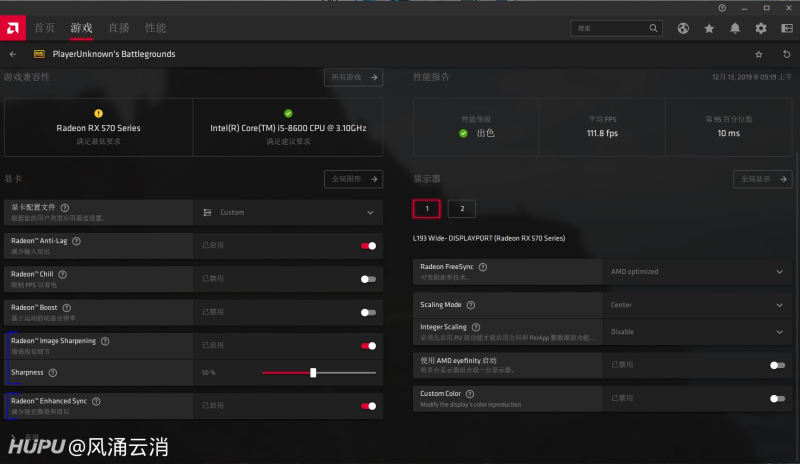Show help for Radeon Enhanced Sync
This screenshot has width=800, height=464.
pos(96,401)
